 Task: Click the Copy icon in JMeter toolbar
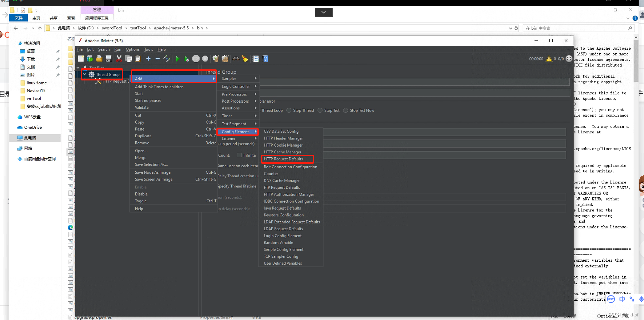pyautogui.click(x=129, y=59)
